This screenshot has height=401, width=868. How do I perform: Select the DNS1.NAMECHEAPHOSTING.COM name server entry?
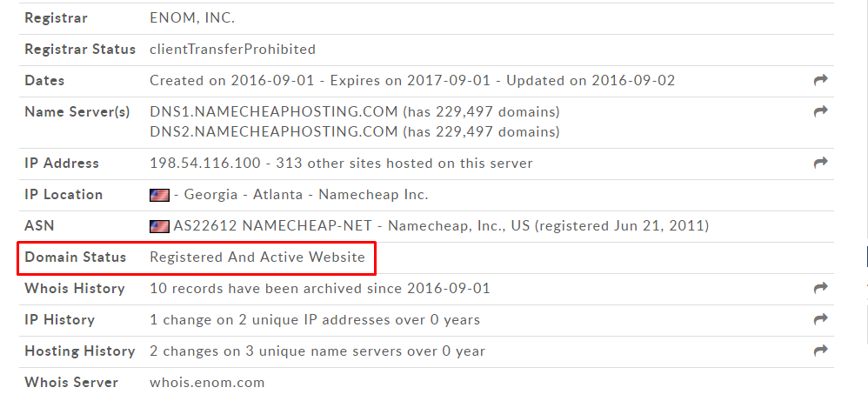(x=273, y=112)
